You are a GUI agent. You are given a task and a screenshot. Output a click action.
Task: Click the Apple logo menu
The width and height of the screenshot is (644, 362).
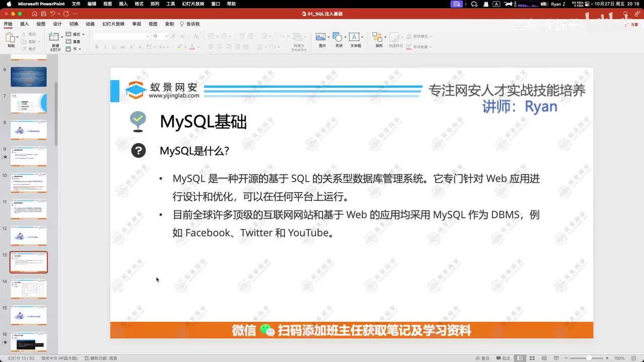coord(9,4)
